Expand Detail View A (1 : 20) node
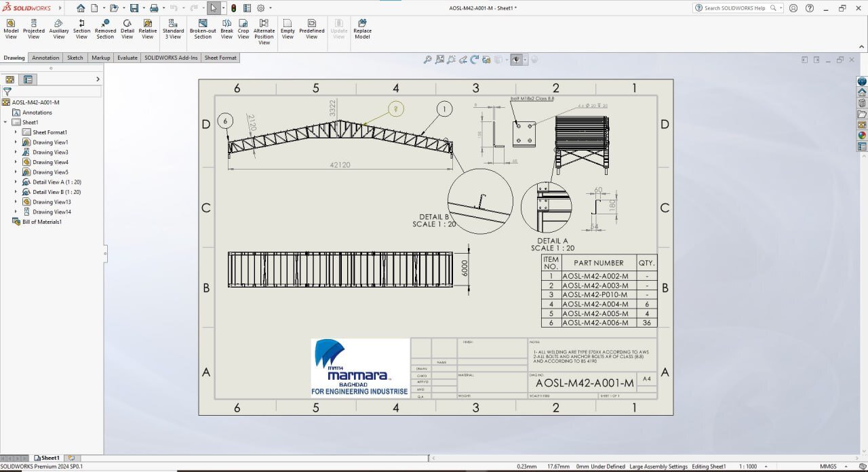The image size is (868, 472). tap(16, 182)
